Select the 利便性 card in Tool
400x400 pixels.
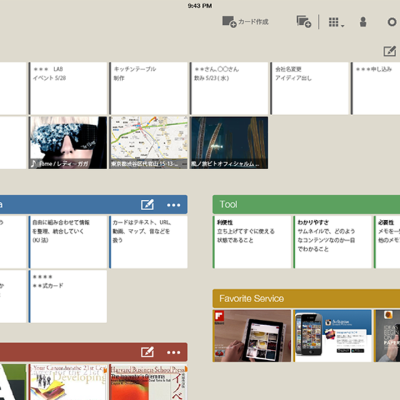tap(252, 242)
